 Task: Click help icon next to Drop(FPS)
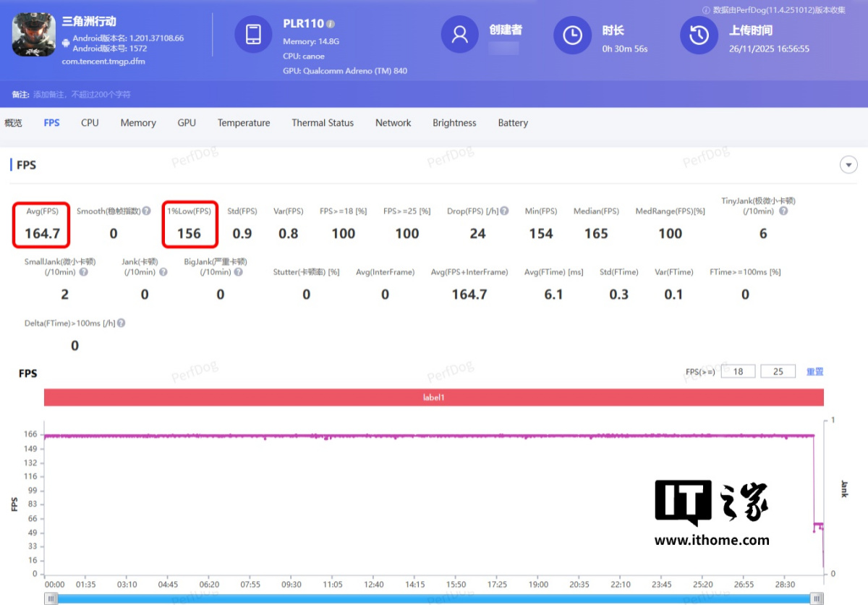[504, 211]
